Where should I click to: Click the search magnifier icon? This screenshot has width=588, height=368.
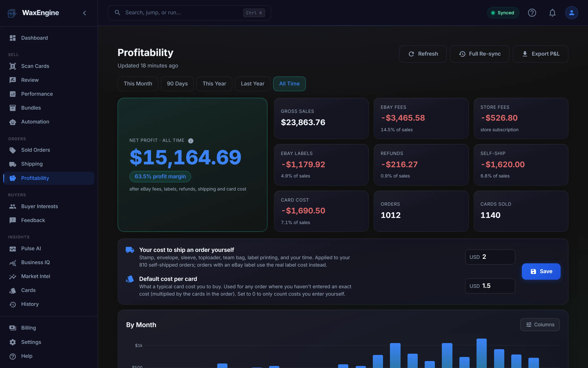point(117,12)
